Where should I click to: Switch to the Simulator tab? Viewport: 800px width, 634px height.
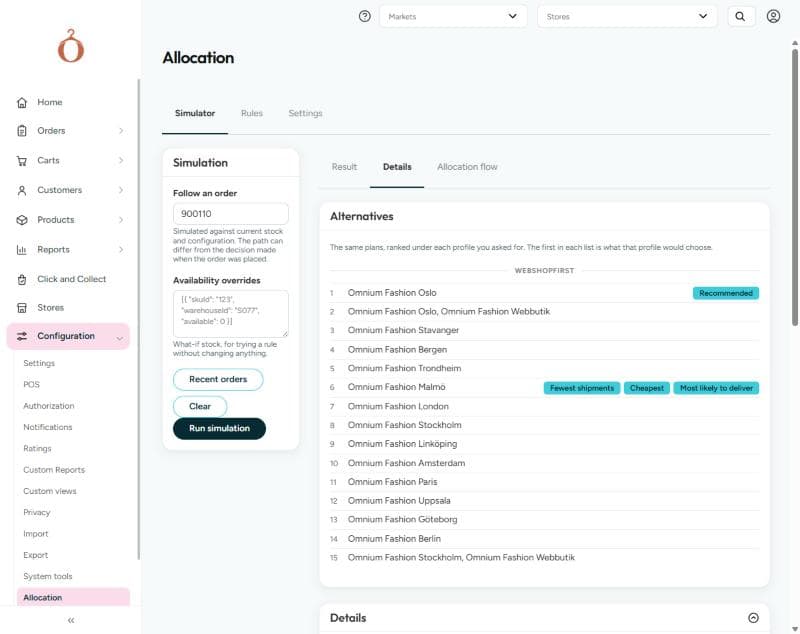pyautogui.click(x=195, y=113)
